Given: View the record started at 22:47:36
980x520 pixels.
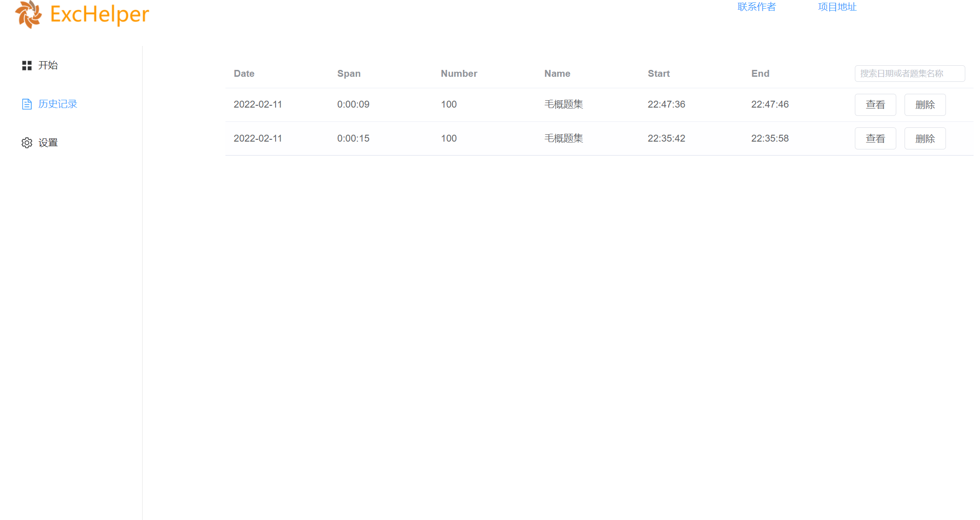Looking at the screenshot, I should pyautogui.click(x=875, y=105).
